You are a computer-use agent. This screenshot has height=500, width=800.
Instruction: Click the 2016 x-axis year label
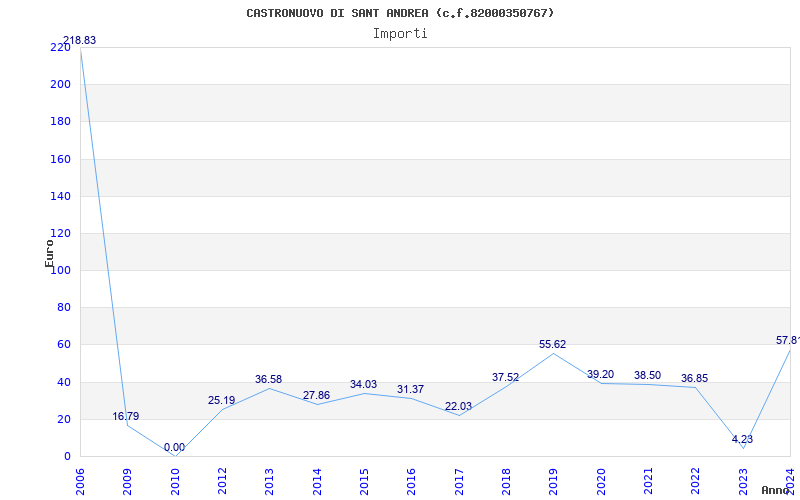click(x=412, y=482)
